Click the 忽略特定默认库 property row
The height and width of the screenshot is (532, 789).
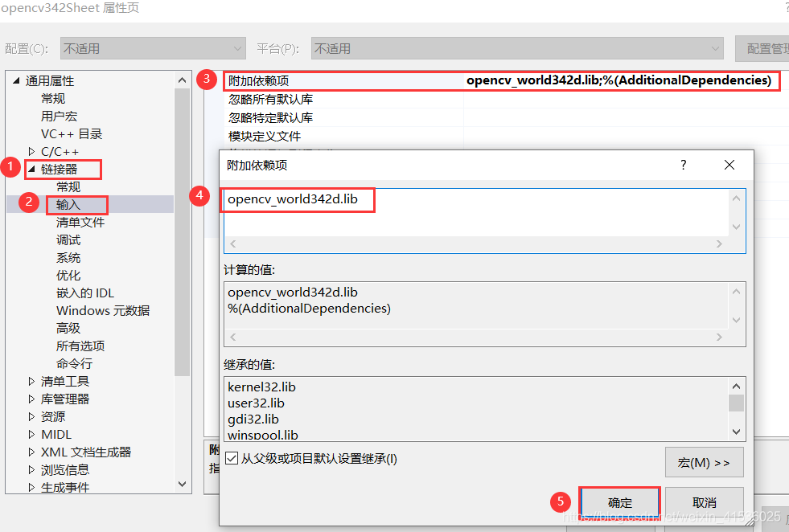coord(506,117)
